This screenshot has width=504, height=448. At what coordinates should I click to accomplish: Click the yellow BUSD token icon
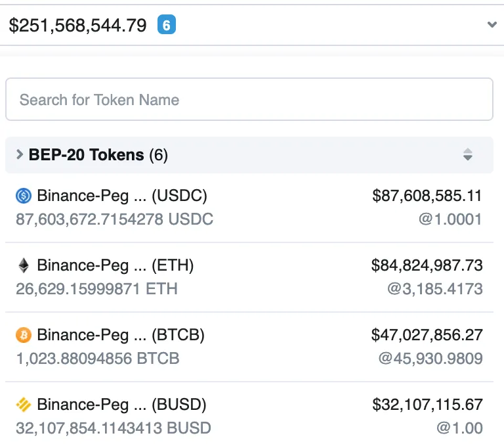pos(24,405)
